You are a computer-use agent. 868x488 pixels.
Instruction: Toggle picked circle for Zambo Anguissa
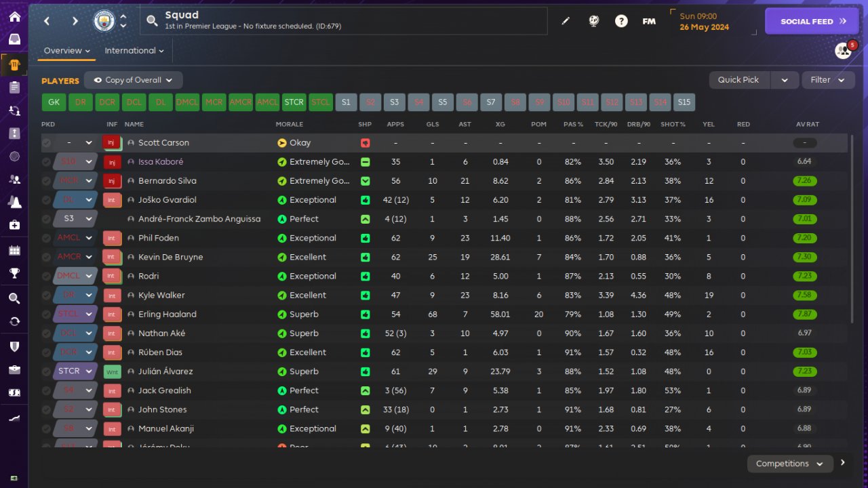coord(46,219)
